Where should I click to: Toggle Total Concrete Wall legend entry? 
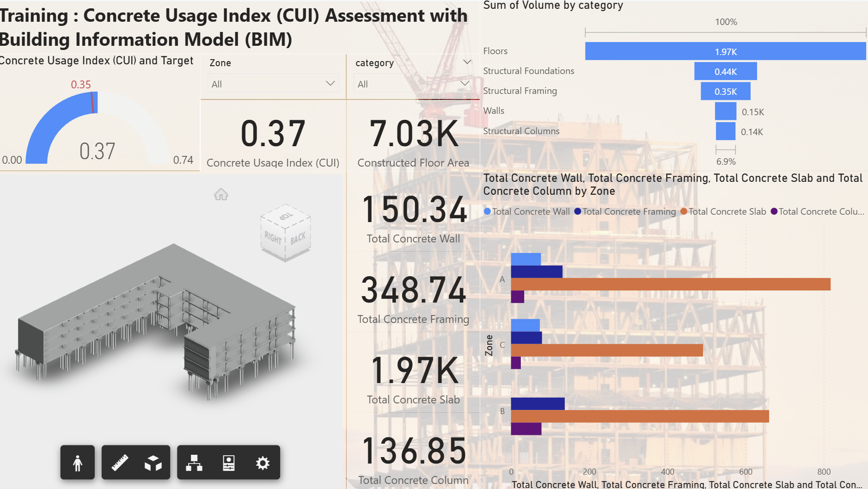530,211
